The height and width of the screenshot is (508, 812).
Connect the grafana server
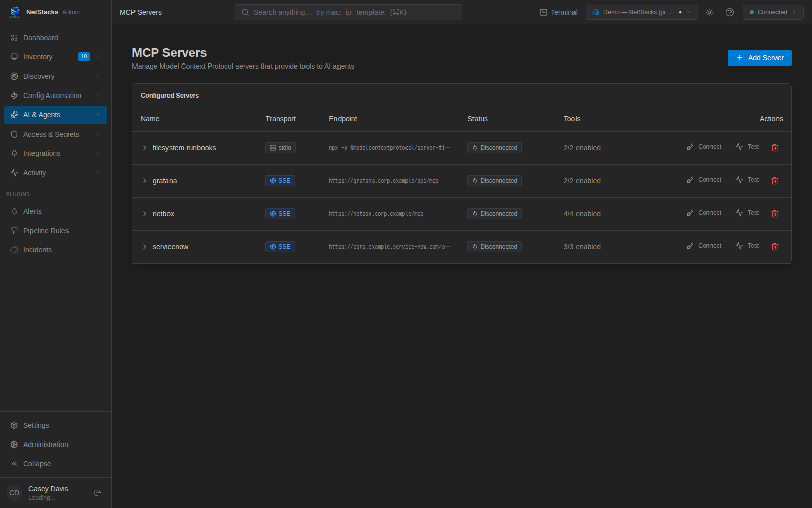(x=703, y=180)
